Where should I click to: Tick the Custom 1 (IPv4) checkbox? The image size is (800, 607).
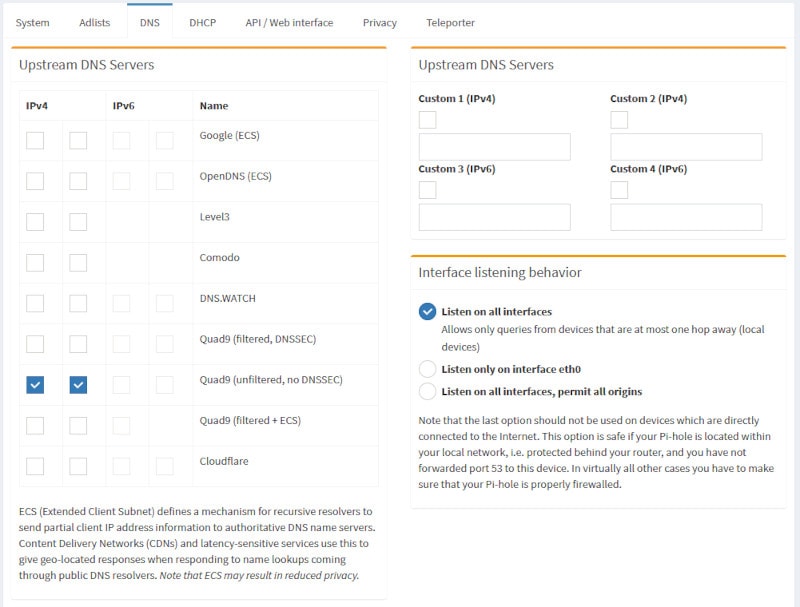(428, 120)
